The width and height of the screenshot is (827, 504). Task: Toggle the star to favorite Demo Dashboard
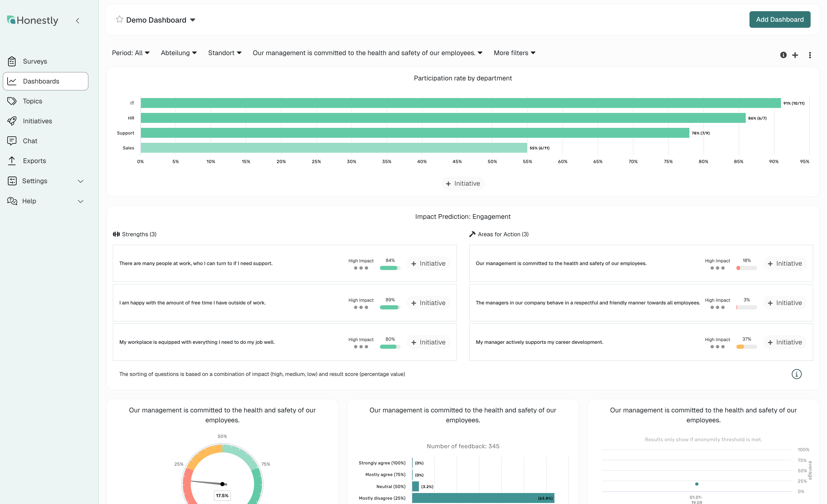click(119, 19)
